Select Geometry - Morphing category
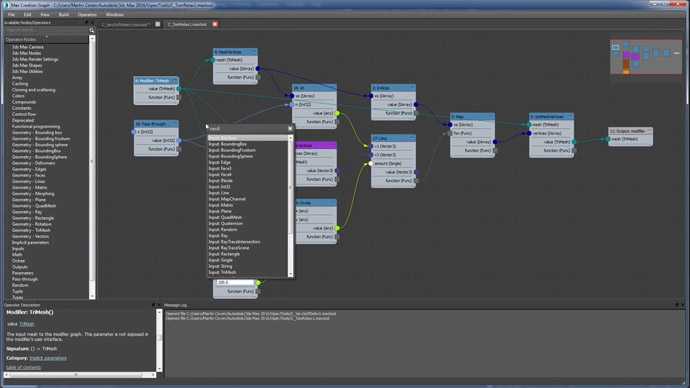The height and width of the screenshot is (388, 690). pos(33,194)
